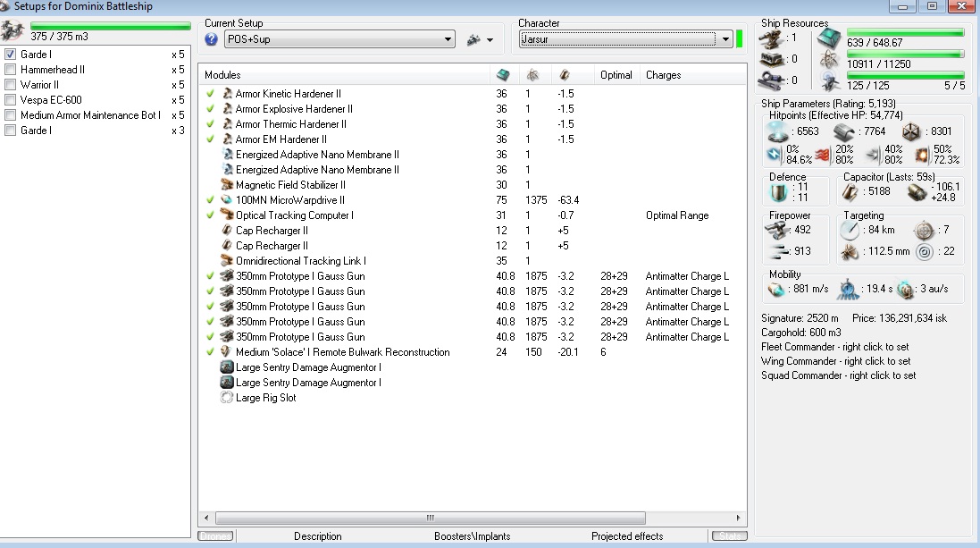Screen dimensions: 980x548
Task: Toggle the active check for Optical Tracking Computer I
Action: tap(210, 215)
